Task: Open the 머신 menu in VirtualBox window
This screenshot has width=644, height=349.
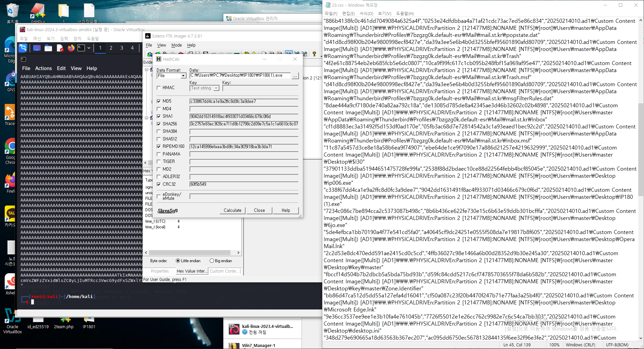Action: (37, 39)
